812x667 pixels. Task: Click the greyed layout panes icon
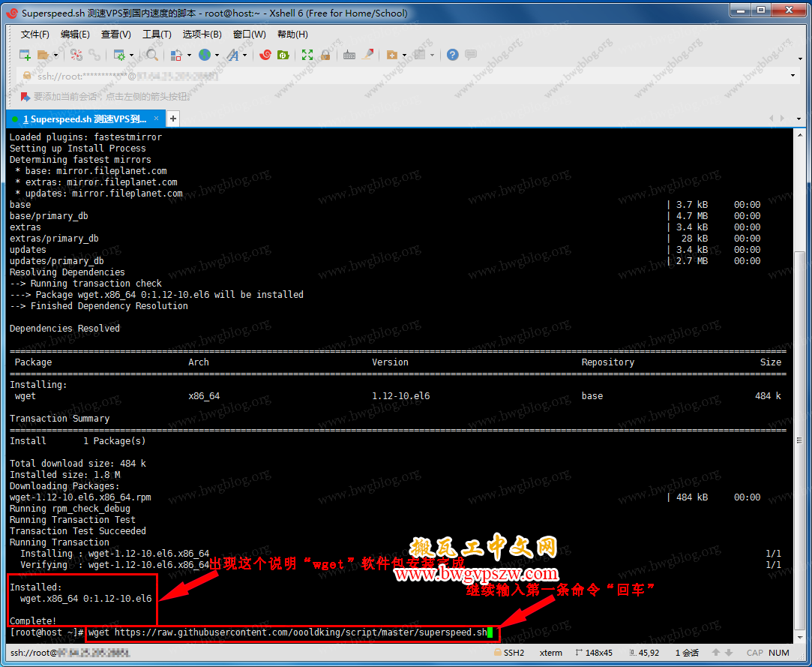[x=420, y=55]
